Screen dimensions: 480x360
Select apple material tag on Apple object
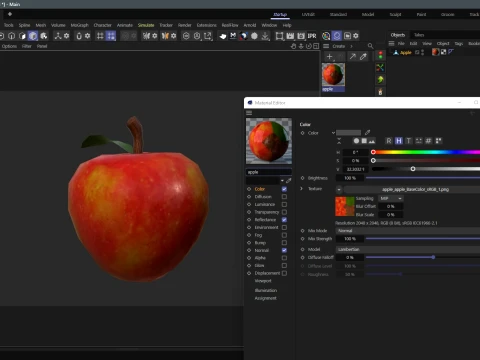(x=435, y=52)
